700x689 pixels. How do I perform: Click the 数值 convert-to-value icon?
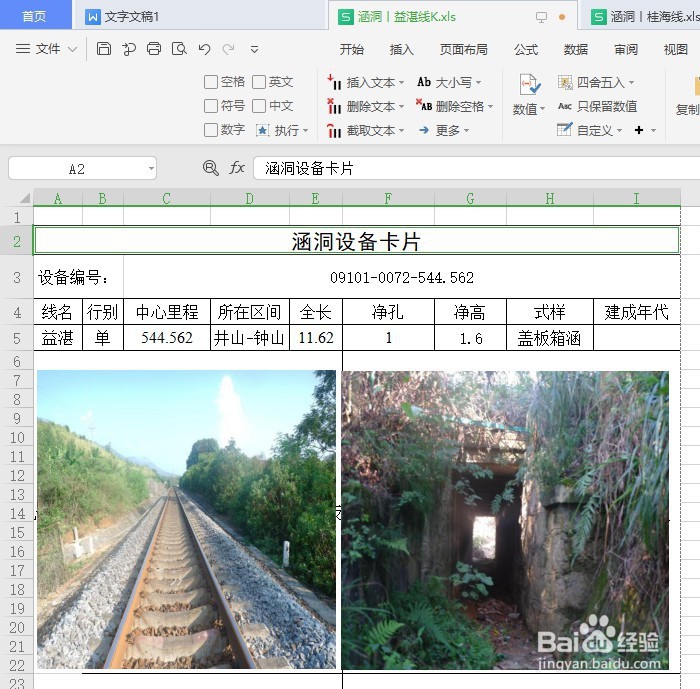click(x=529, y=84)
